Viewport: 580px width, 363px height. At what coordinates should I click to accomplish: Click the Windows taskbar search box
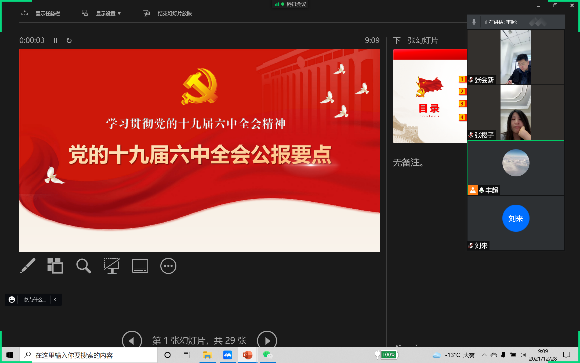(88, 355)
